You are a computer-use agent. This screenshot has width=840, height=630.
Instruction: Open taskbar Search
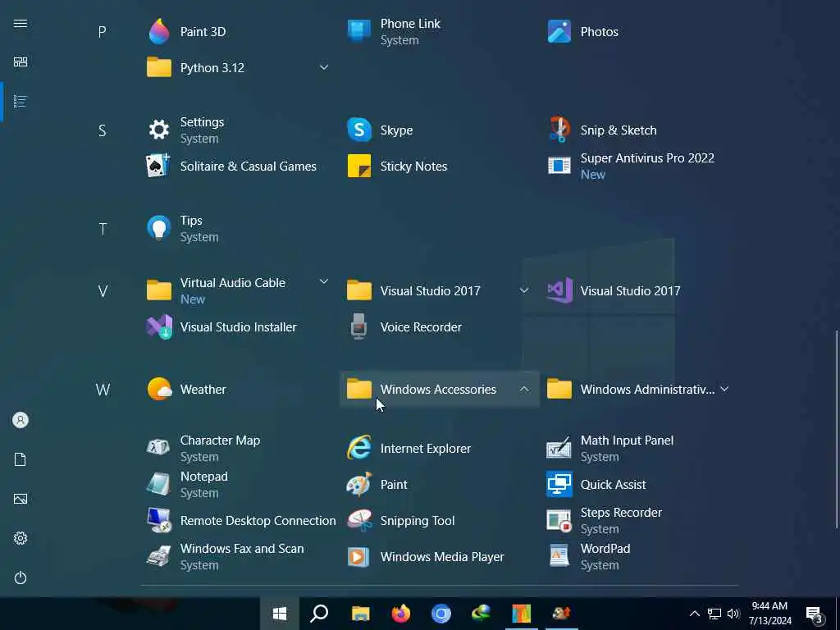tap(319, 614)
